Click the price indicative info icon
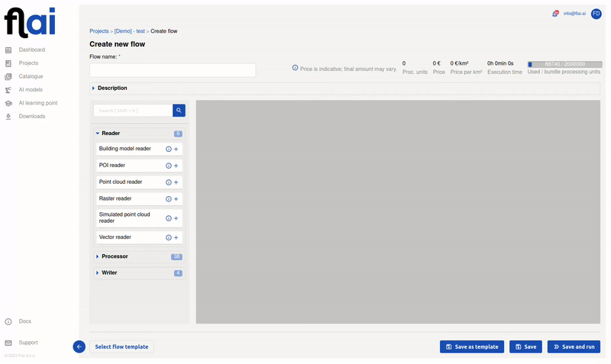This screenshot has width=611, height=364. 295,68
